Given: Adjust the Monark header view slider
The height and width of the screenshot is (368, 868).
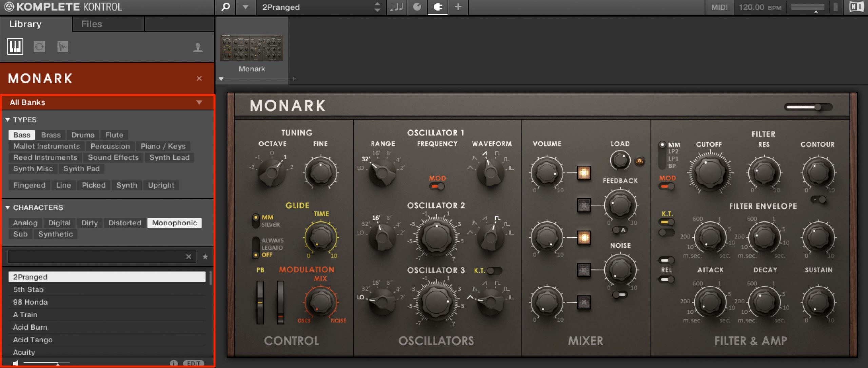Looking at the screenshot, I should click(808, 107).
